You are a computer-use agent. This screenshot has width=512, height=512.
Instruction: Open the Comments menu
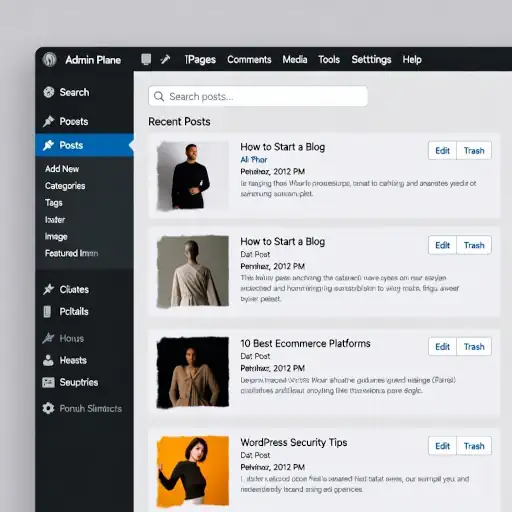249,60
